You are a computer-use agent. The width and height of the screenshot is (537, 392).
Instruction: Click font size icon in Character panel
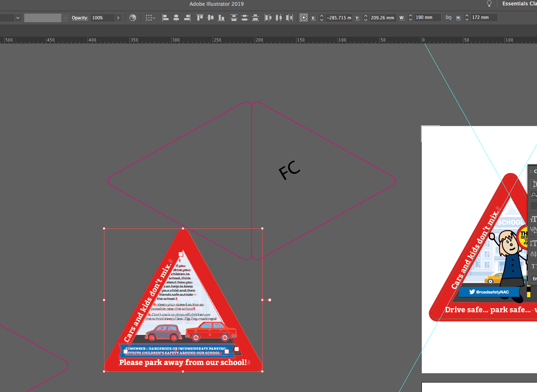tap(533, 219)
